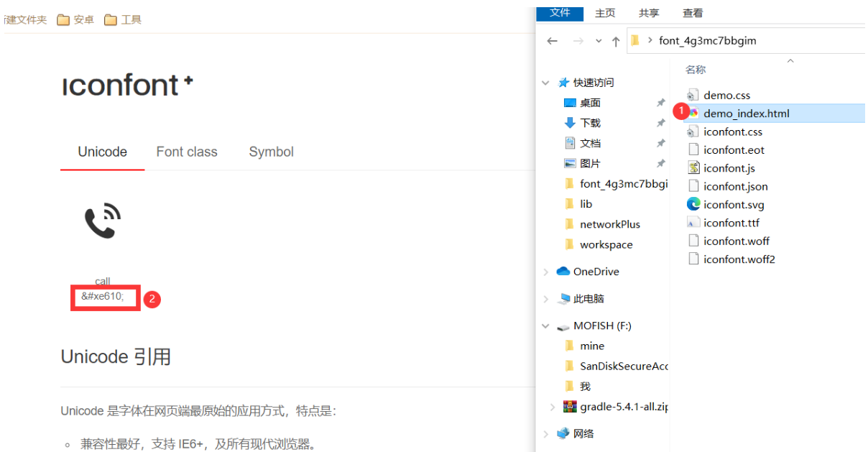Open the iconfont.svg file
The height and width of the screenshot is (452, 868).
(732, 204)
